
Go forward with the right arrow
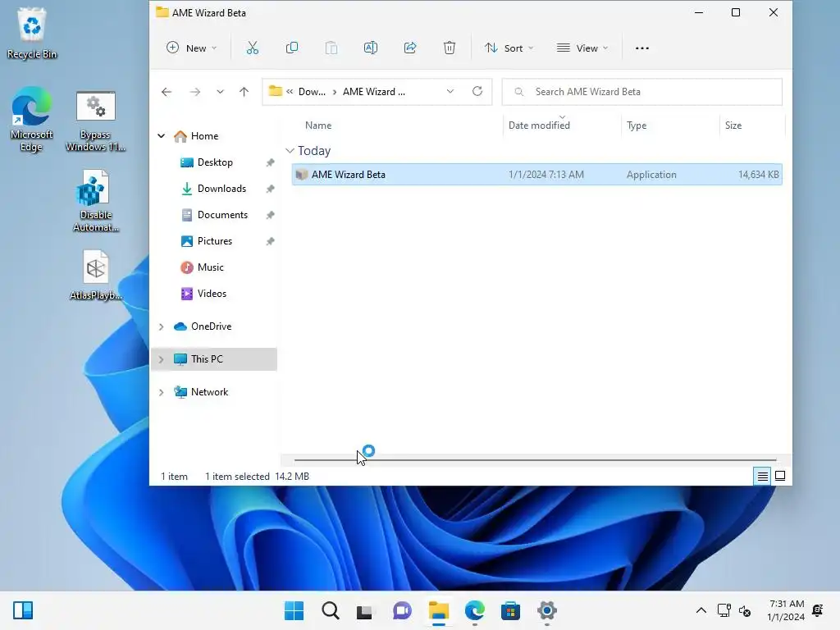195,92
